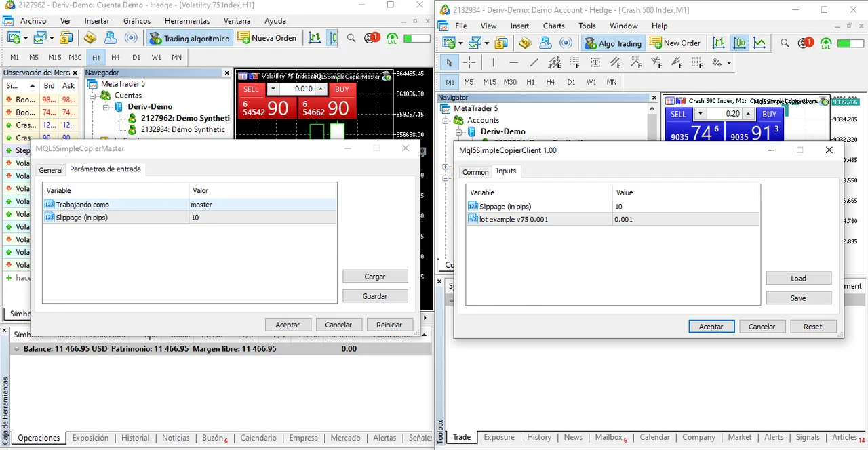Image resolution: width=868 pixels, height=450 pixels.
Task: Select candlestick chart mode in right terminal
Action: pyautogui.click(x=739, y=43)
